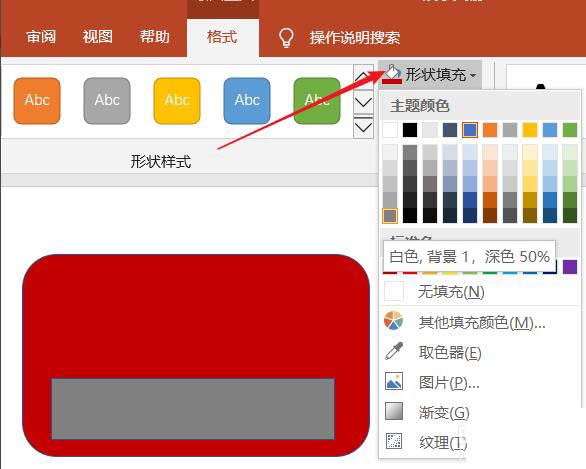Open the 审阅 ribbon tab

41,37
